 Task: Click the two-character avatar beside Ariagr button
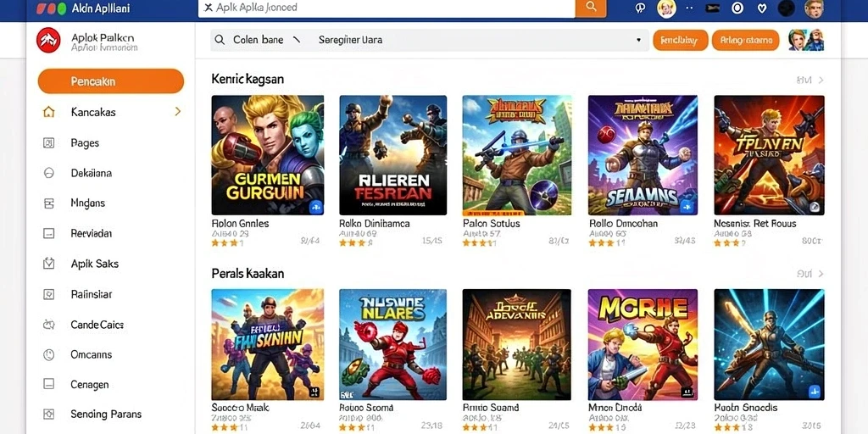coord(806,40)
